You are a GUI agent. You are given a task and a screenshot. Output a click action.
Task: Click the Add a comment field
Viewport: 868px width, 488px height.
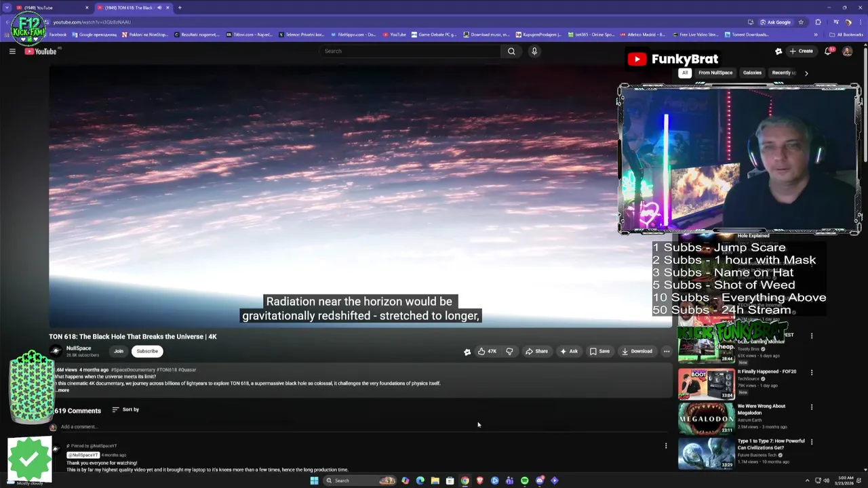coord(363,427)
